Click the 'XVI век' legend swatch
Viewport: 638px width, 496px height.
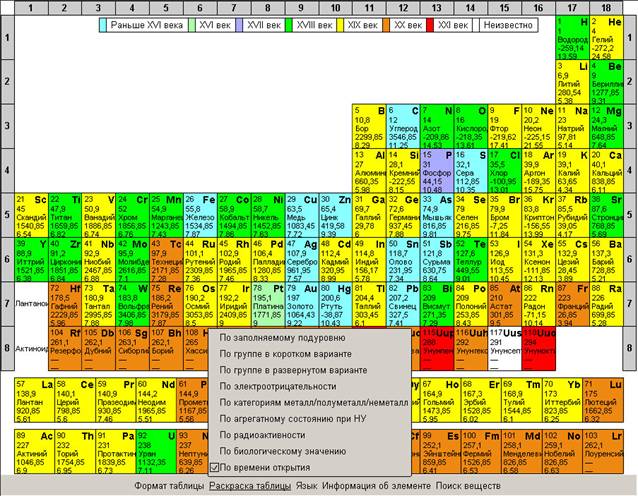pyautogui.click(x=192, y=25)
